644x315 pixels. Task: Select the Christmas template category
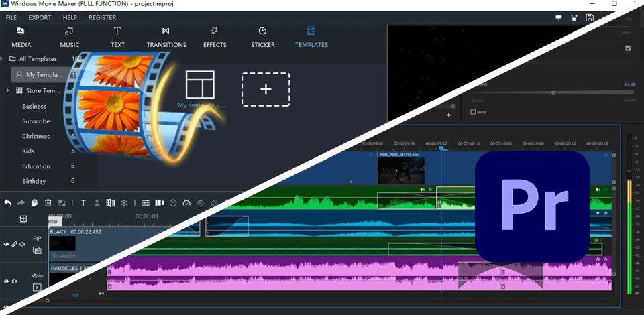click(x=36, y=136)
